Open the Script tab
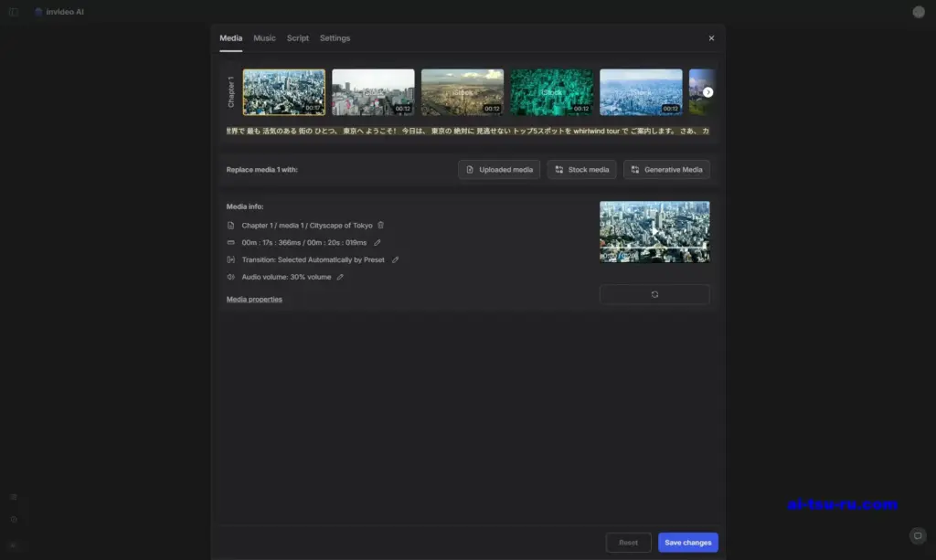 point(298,38)
